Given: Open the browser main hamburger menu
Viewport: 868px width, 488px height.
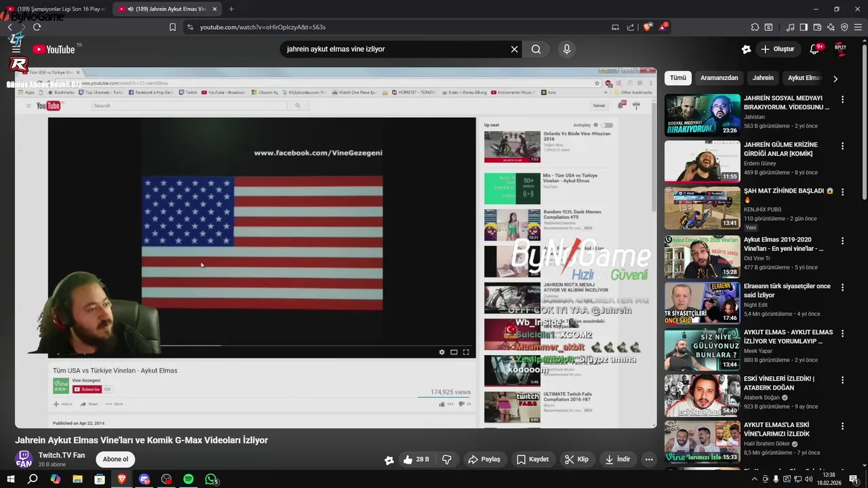Looking at the screenshot, I should [858, 27].
